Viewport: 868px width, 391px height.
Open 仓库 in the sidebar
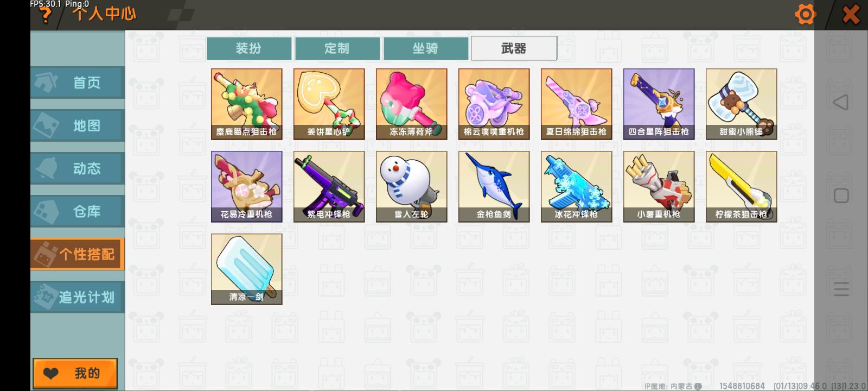click(78, 211)
